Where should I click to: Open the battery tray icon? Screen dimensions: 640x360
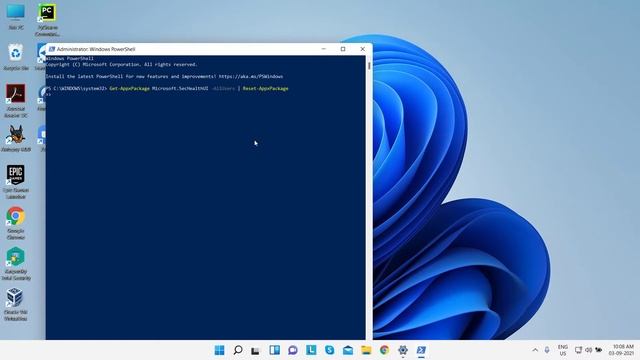[x=599, y=350]
